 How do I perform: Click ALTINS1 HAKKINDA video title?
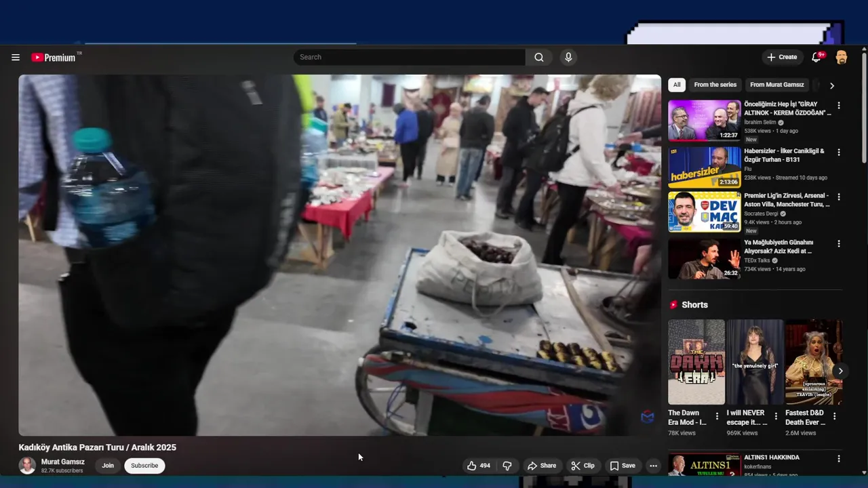pos(772,457)
